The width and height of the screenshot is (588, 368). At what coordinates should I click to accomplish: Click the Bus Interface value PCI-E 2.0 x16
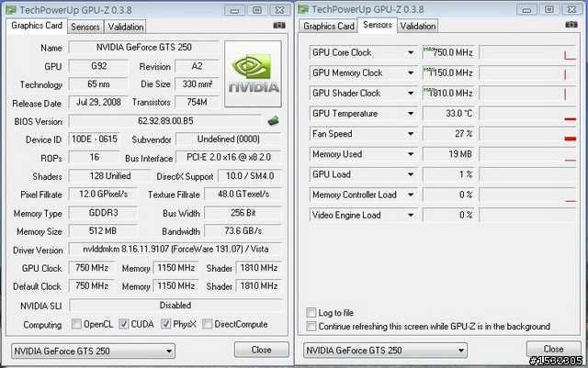click(x=229, y=158)
